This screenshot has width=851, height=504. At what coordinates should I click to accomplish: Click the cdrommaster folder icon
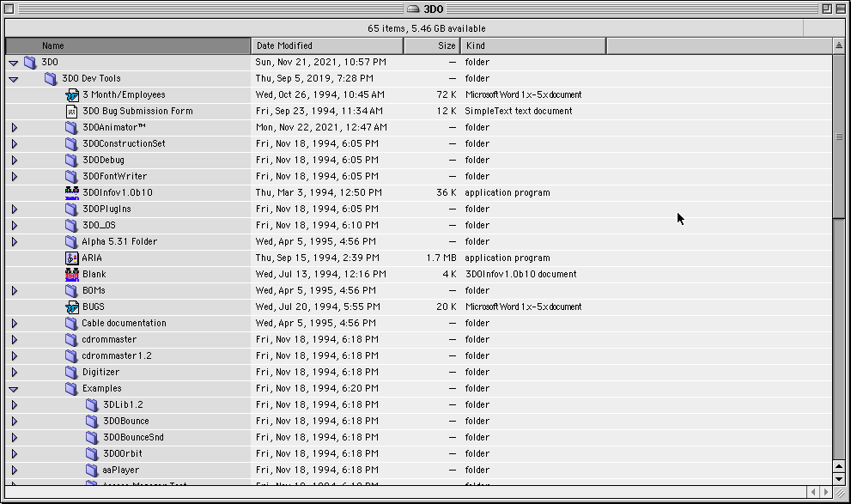(71, 340)
